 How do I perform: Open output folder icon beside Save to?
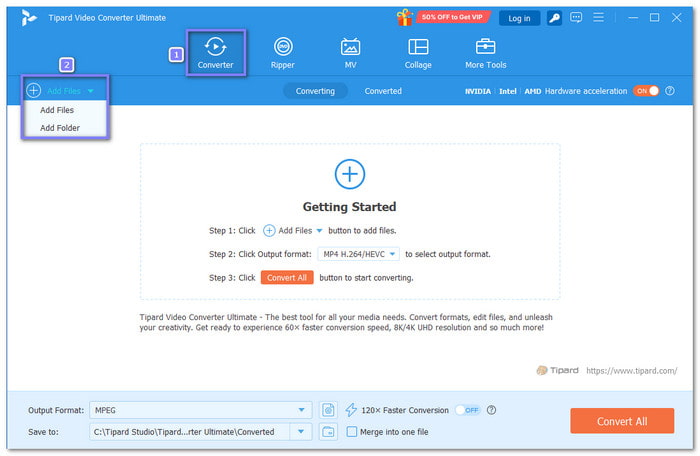point(328,432)
